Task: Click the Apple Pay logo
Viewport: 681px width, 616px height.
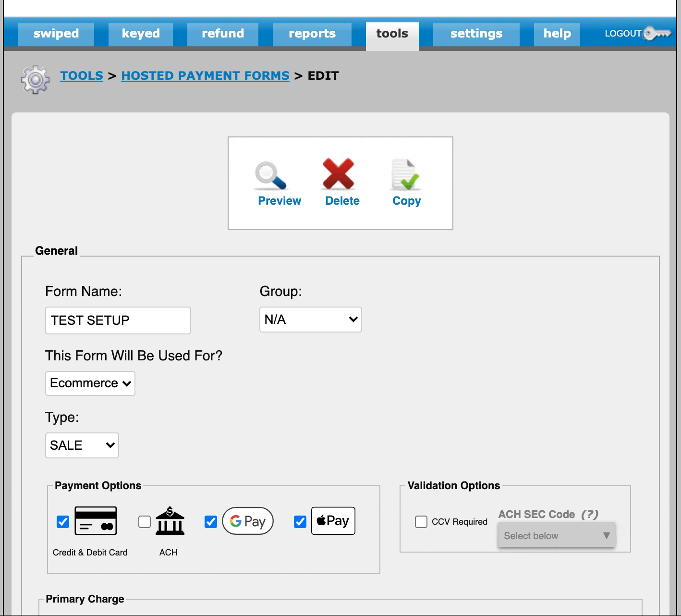Action: (x=333, y=521)
